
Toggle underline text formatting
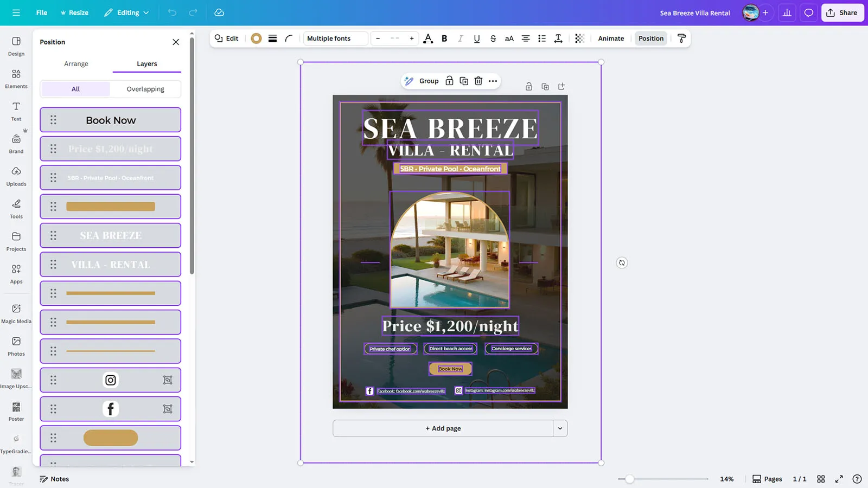pos(476,38)
